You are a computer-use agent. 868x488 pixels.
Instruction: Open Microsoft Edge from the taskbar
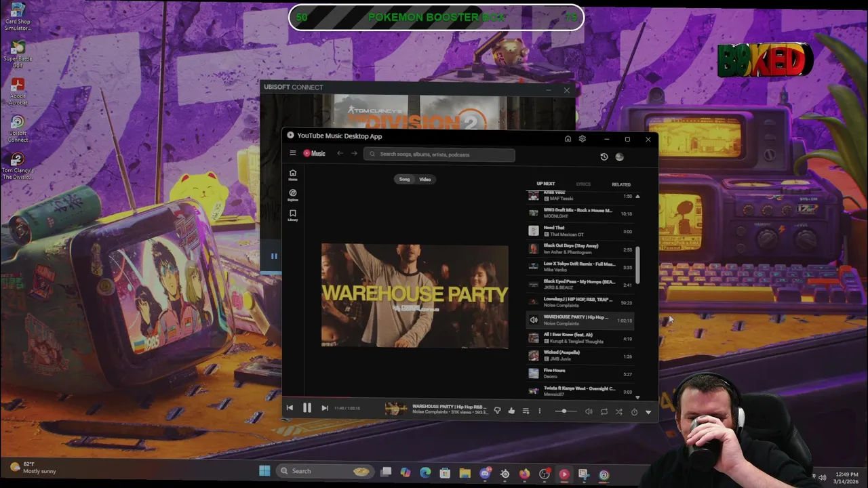[x=425, y=472]
